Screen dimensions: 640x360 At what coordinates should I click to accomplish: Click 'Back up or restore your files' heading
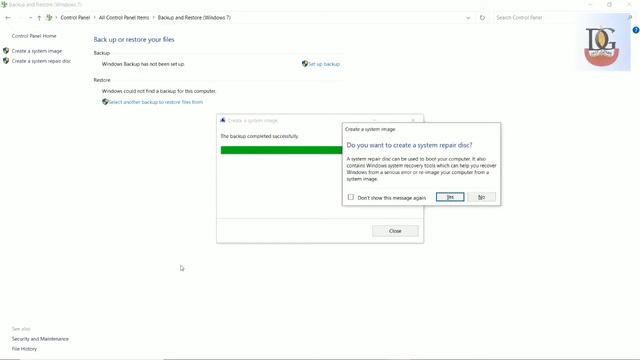click(x=134, y=40)
